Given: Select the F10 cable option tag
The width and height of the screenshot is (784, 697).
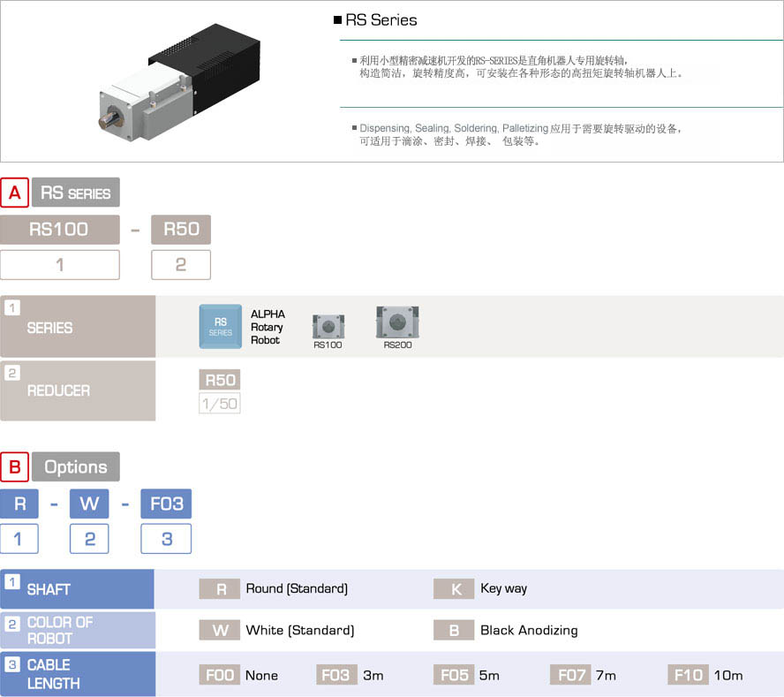Looking at the screenshot, I should point(689,675).
